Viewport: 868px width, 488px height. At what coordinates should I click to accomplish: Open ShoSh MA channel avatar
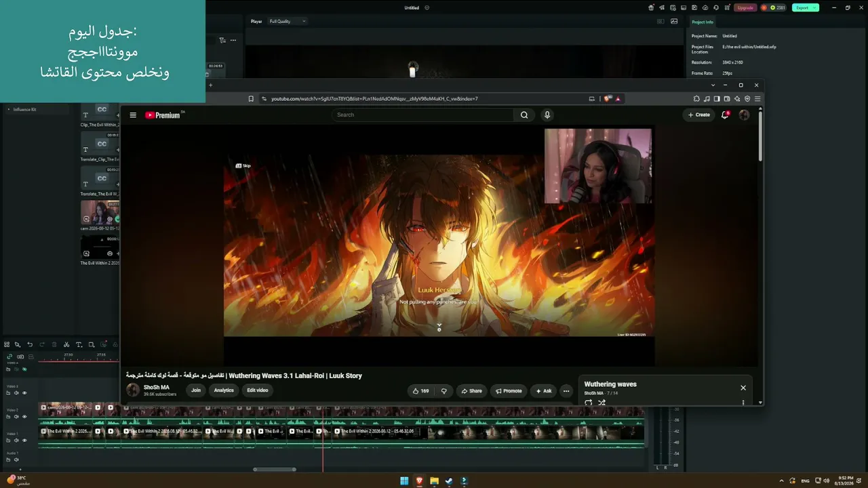coord(133,390)
